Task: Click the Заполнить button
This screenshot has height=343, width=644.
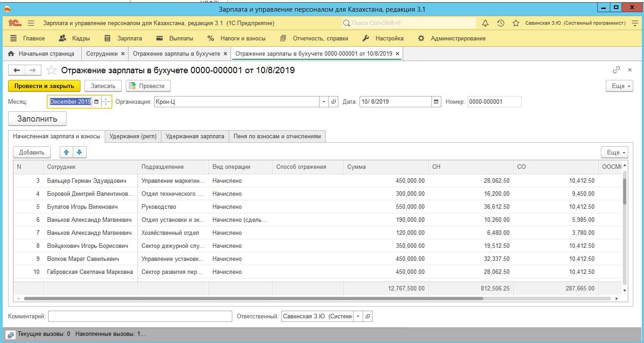Action: coord(37,119)
